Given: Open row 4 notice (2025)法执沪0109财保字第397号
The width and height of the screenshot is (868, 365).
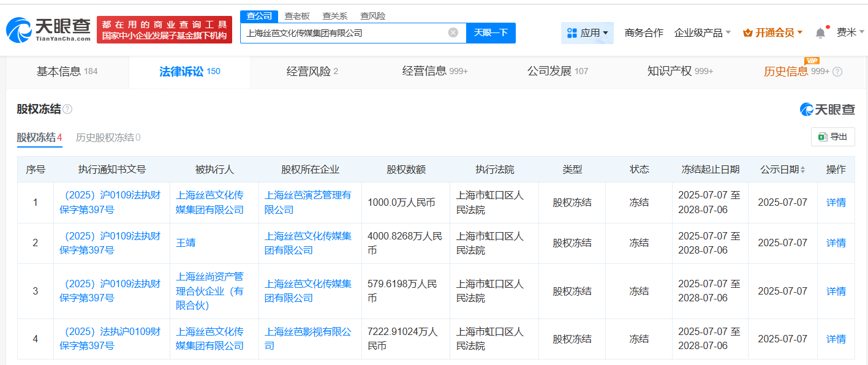Looking at the screenshot, I should pos(110,339).
